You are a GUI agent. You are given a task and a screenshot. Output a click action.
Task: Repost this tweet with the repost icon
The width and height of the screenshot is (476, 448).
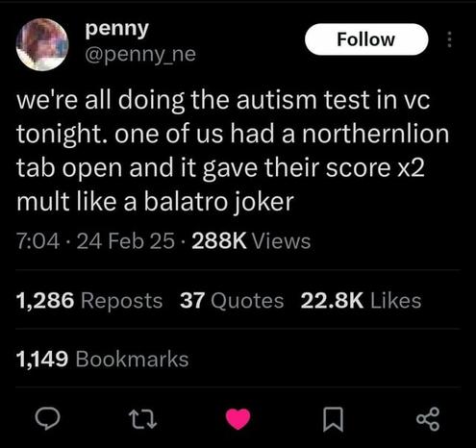point(142,419)
